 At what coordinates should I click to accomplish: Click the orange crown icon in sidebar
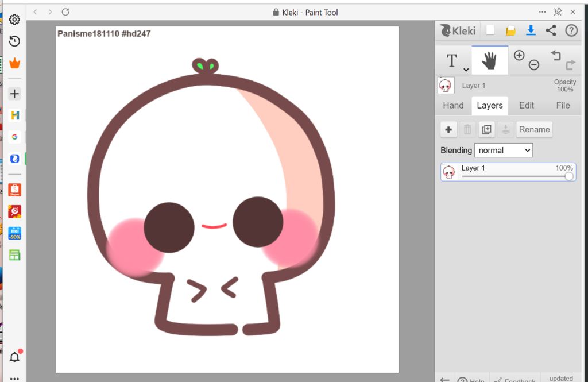coord(14,63)
